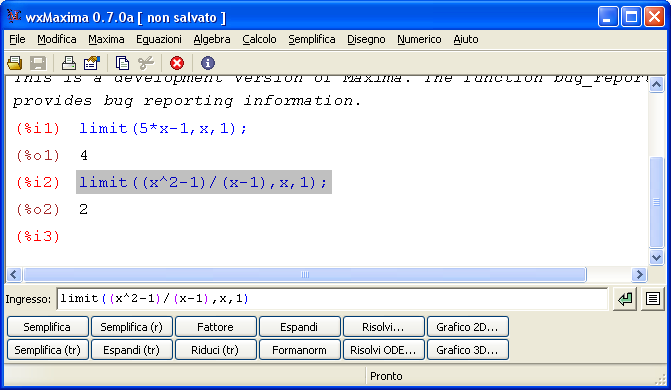Click the wxMaxima title bar icon
This screenshot has width=671, height=390.
[14, 17]
